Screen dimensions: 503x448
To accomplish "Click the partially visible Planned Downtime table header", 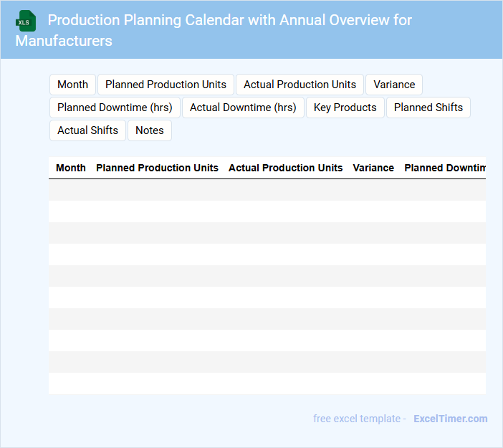I will point(444,168).
